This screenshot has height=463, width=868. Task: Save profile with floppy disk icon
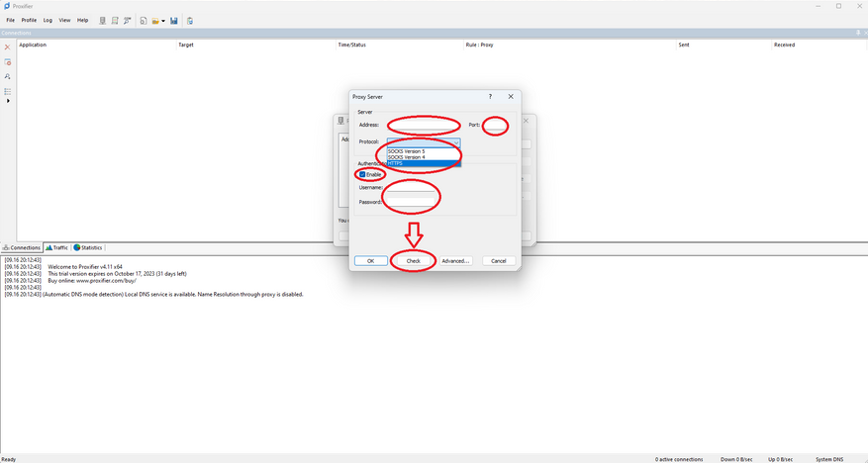174,21
